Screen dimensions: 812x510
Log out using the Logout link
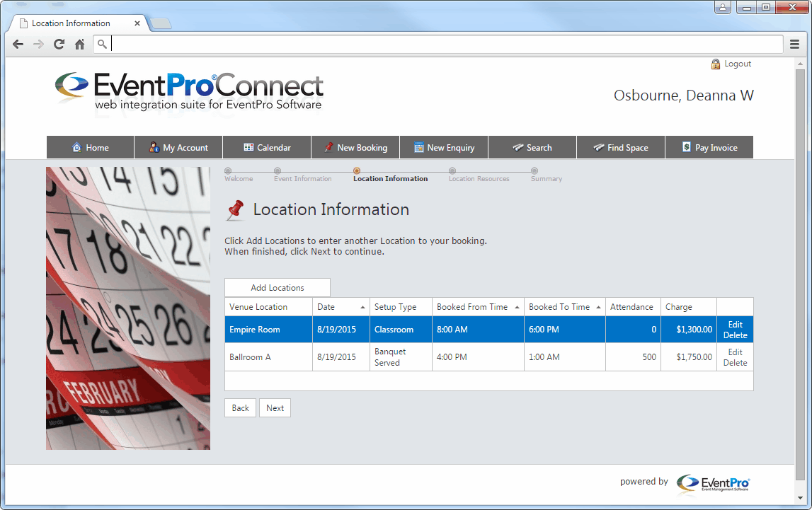738,64
